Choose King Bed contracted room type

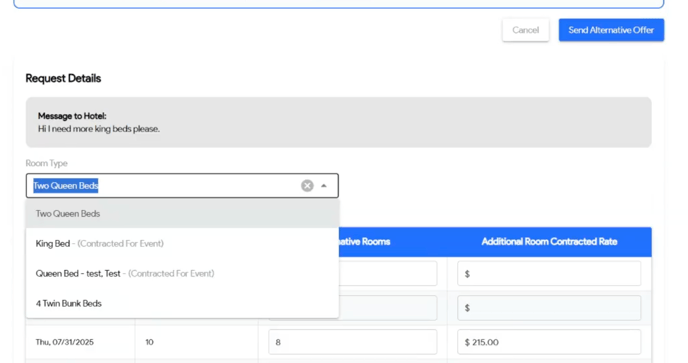point(183,244)
